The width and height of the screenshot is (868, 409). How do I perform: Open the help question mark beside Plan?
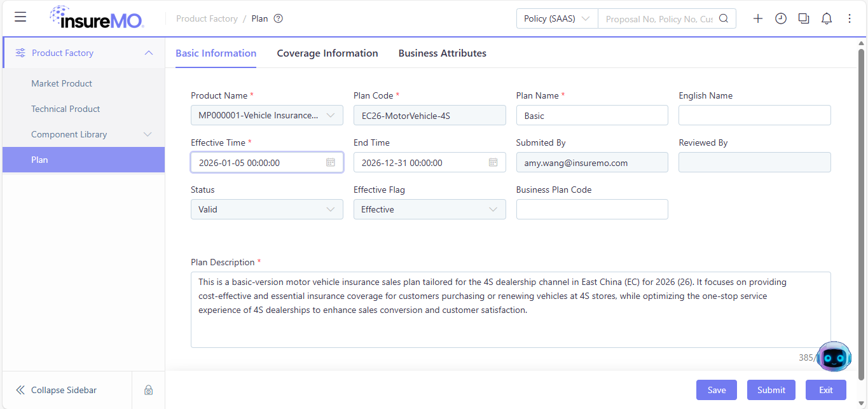[278, 18]
